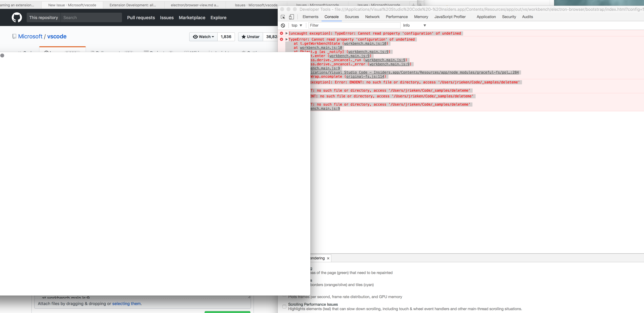Switch to the Sources tab in DevTools
Screen dimensions: 644x313
click(352, 17)
